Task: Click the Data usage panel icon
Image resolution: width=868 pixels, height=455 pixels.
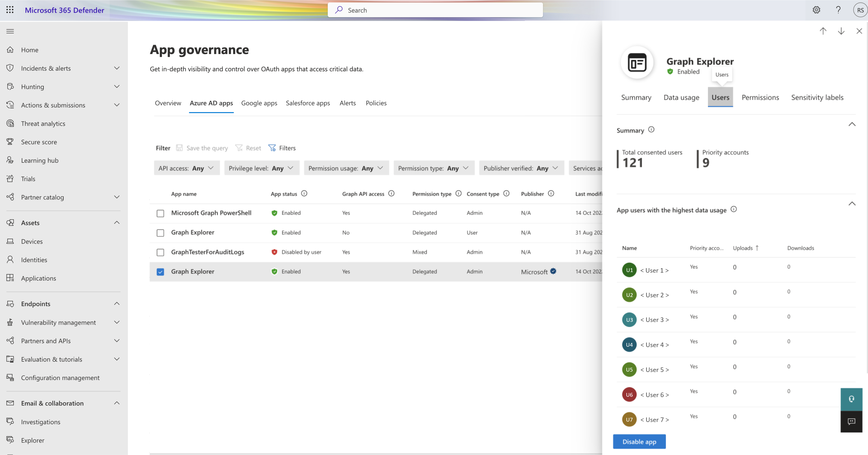Action: tap(682, 97)
